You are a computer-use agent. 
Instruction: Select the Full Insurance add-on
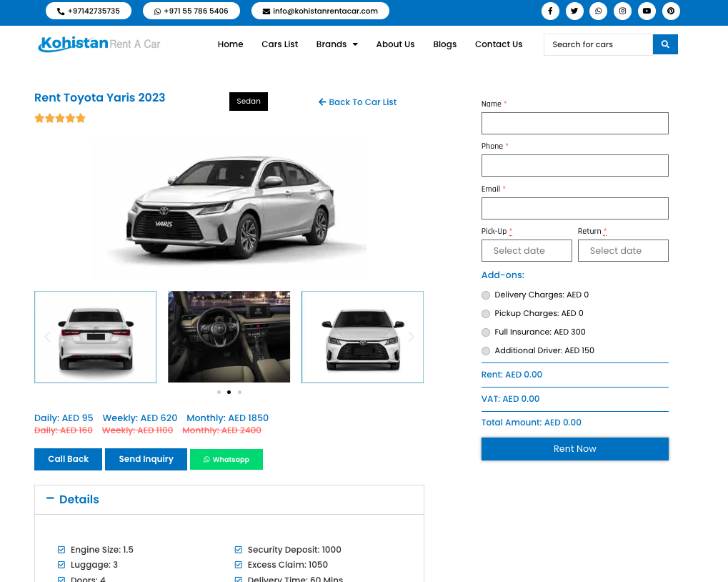point(486,332)
